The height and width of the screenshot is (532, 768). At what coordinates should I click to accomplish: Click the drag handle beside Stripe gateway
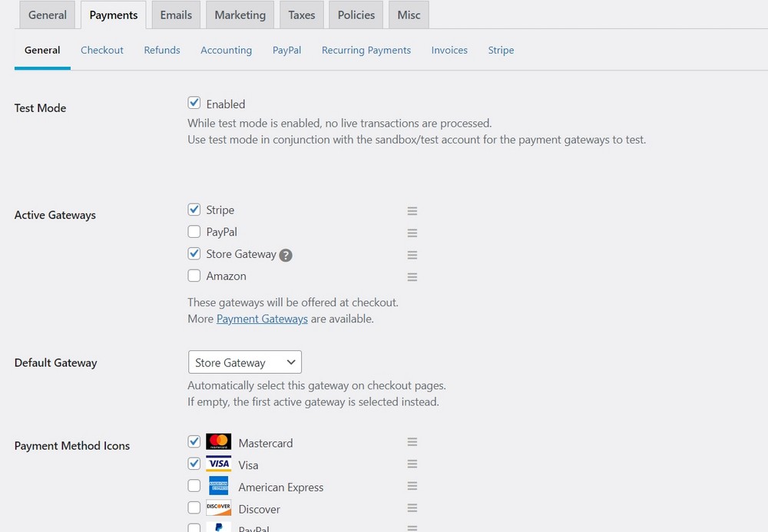coord(412,211)
